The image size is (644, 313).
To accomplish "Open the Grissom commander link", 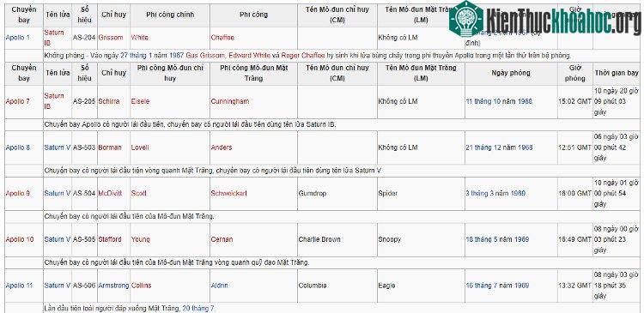I will tap(111, 38).
